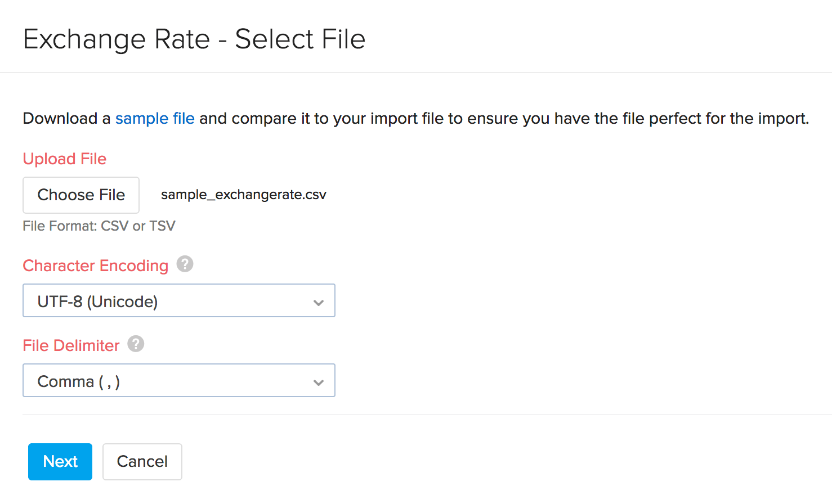Click the chevron on the encoding dropdown
The width and height of the screenshot is (832, 504).
pyautogui.click(x=319, y=301)
